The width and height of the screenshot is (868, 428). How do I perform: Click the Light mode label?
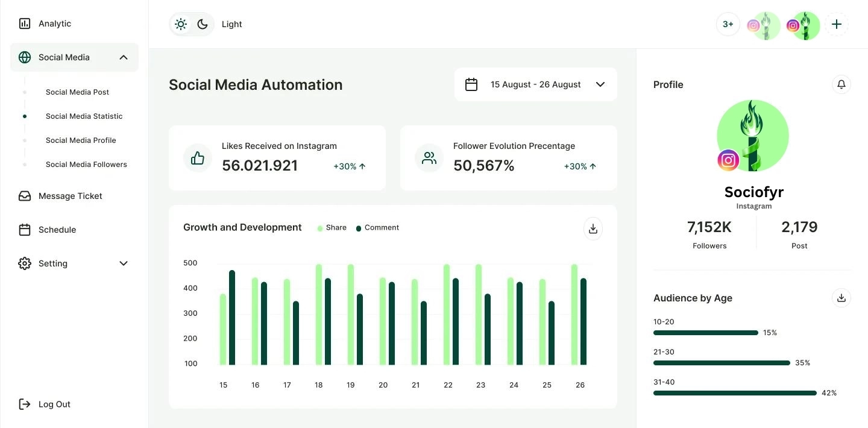(x=232, y=24)
